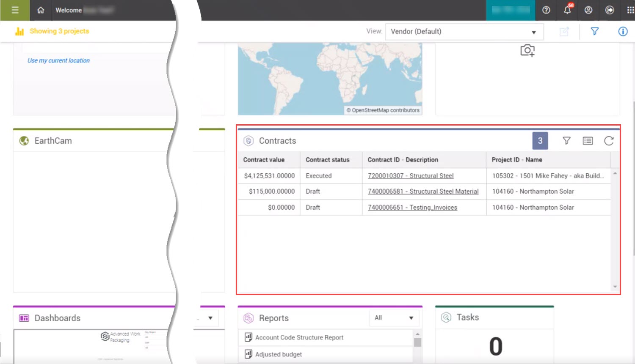Image resolution: width=635 pixels, height=364 pixels.
Task: Expand the Reports All dropdown
Action: click(394, 318)
